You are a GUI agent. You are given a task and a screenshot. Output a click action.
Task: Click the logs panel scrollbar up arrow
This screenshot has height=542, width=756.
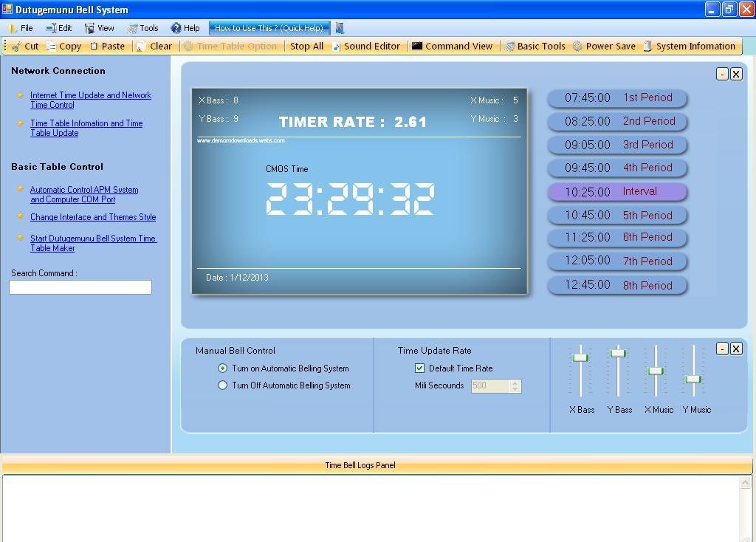746,482
